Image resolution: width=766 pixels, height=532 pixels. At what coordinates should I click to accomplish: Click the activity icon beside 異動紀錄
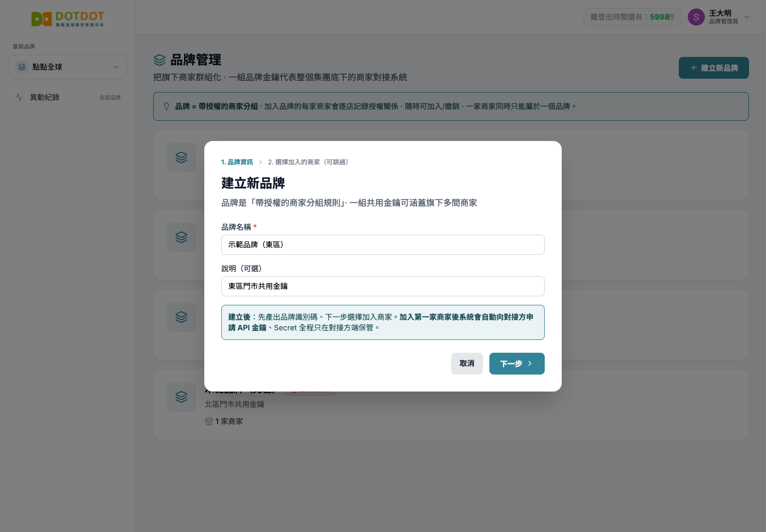point(19,97)
